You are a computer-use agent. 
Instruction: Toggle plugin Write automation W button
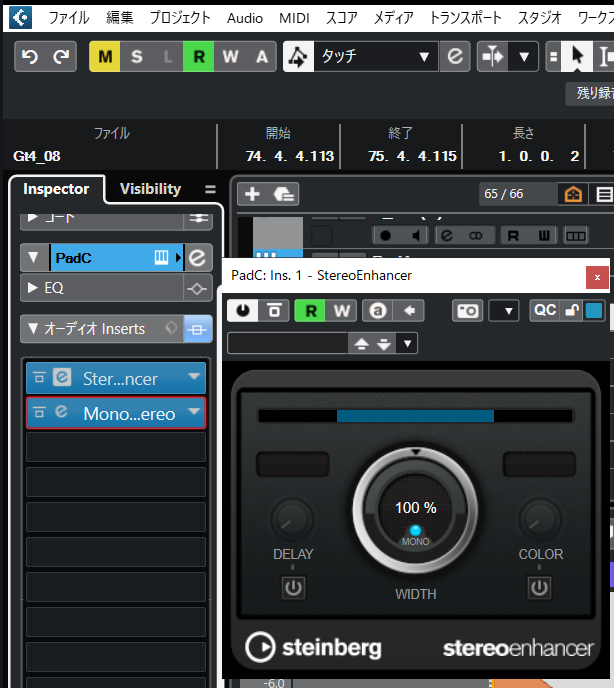coord(341,311)
